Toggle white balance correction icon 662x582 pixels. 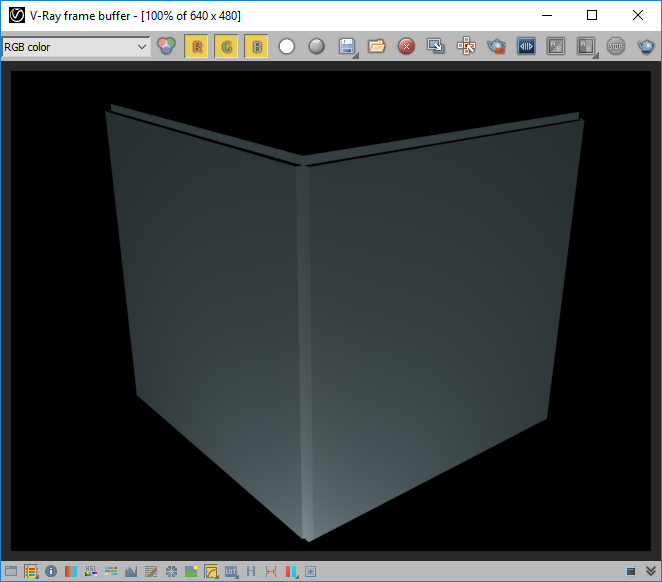point(71,571)
